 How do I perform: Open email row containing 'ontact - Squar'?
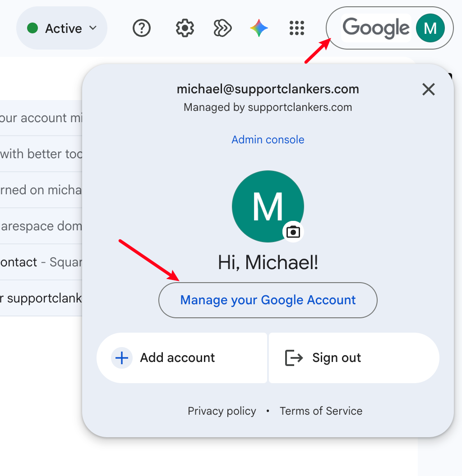(41, 262)
